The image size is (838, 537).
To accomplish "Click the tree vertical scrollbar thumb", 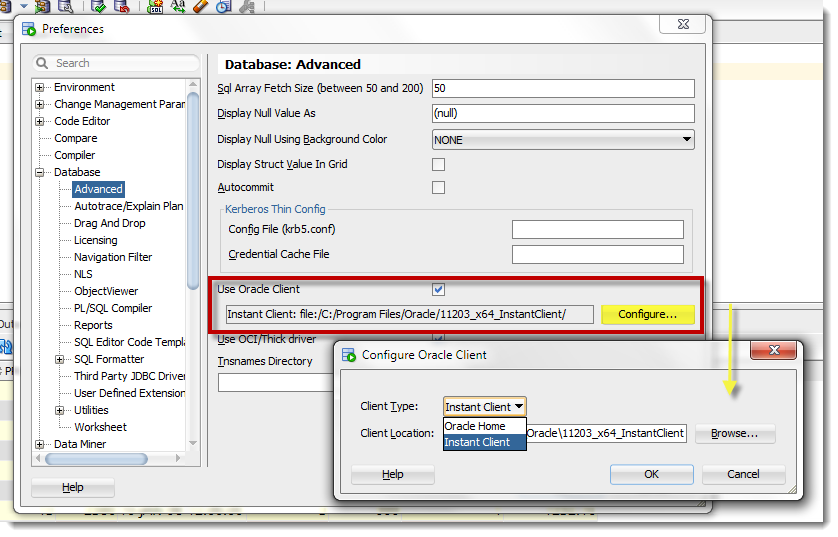I will 193,191.
